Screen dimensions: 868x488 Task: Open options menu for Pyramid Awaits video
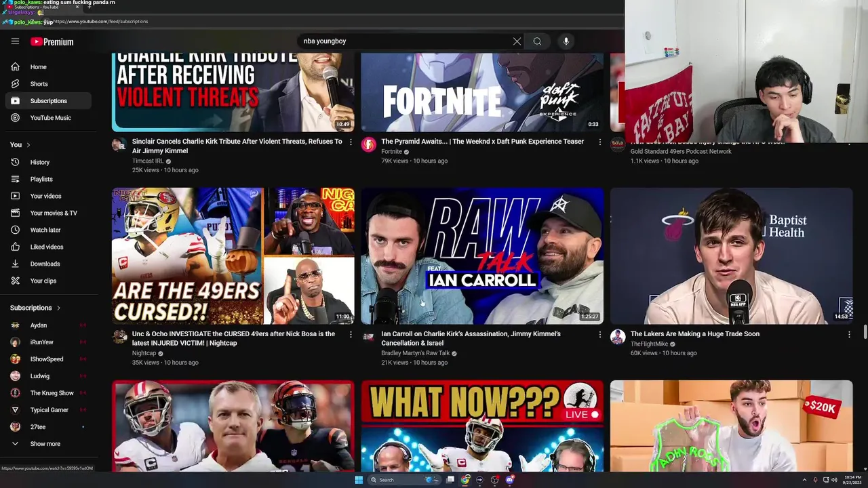click(x=599, y=142)
